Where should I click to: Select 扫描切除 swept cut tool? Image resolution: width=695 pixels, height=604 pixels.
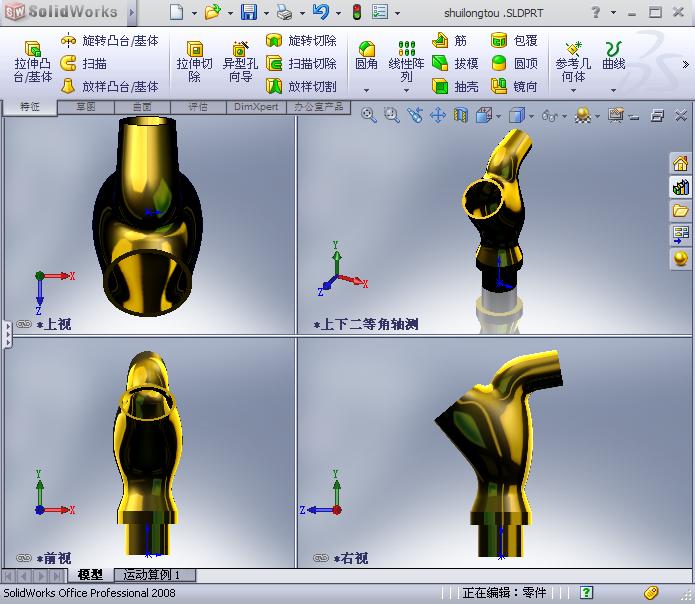[x=301, y=63]
